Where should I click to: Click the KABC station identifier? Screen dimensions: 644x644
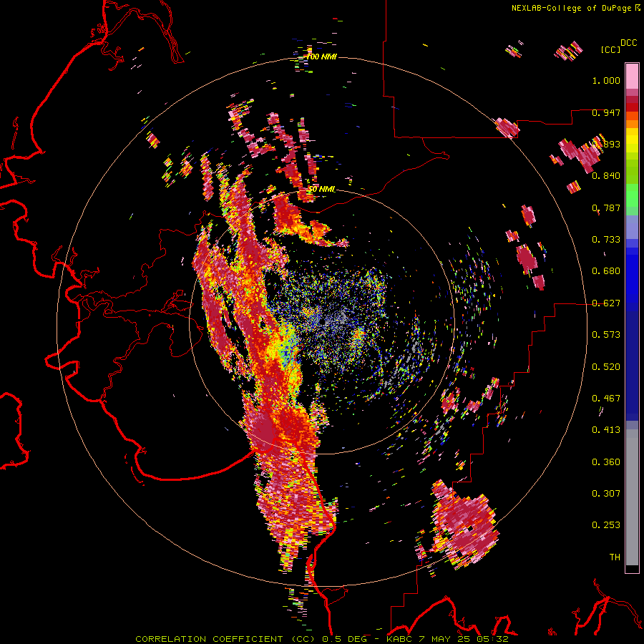[400, 639]
